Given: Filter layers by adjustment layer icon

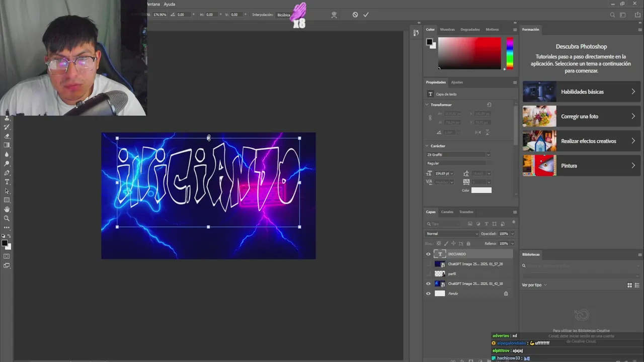Looking at the screenshot, I should pyautogui.click(x=478, y=224).
